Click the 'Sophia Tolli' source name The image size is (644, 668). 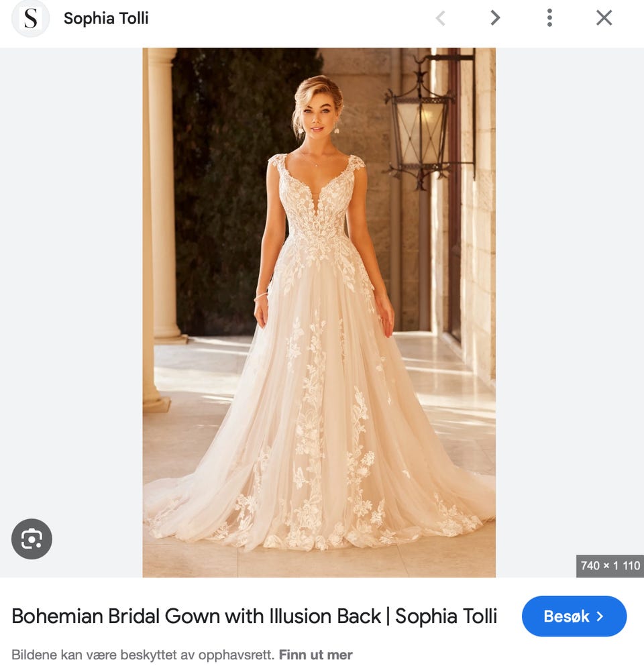106,18
